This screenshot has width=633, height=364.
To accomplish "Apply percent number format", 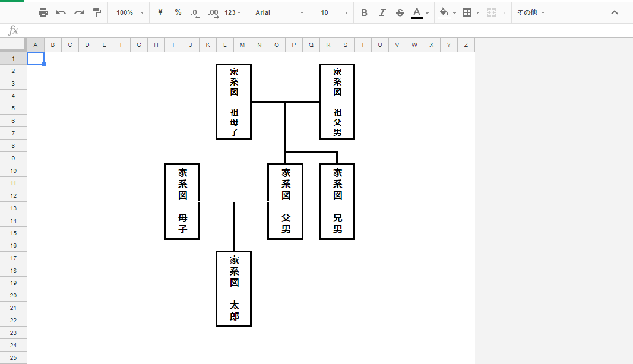I will coord(178,12).
